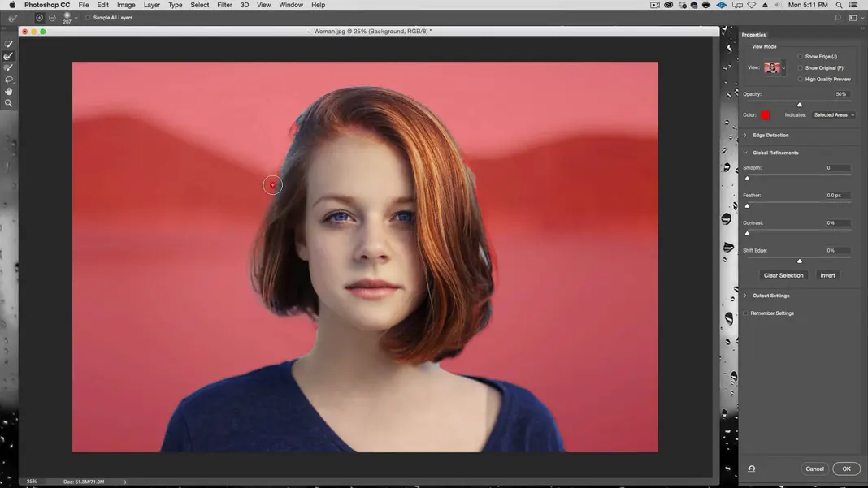Click the Contrast 0% value field

(x=838, y=223)
